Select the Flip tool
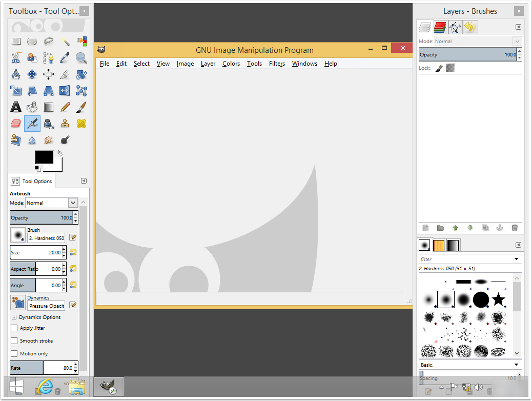Image resolution: width=532 pixels, height=401 pixels. click(65, 91)
